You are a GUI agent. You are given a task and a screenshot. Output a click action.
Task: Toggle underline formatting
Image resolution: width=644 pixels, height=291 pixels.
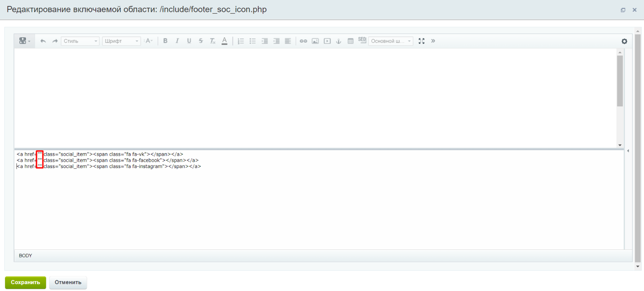coord(189,41)
